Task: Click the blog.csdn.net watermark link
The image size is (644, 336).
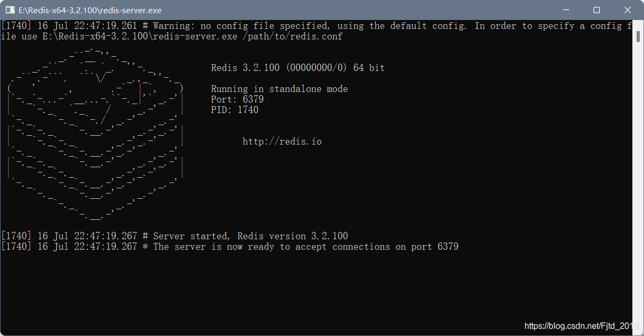Action: [582, 326]
